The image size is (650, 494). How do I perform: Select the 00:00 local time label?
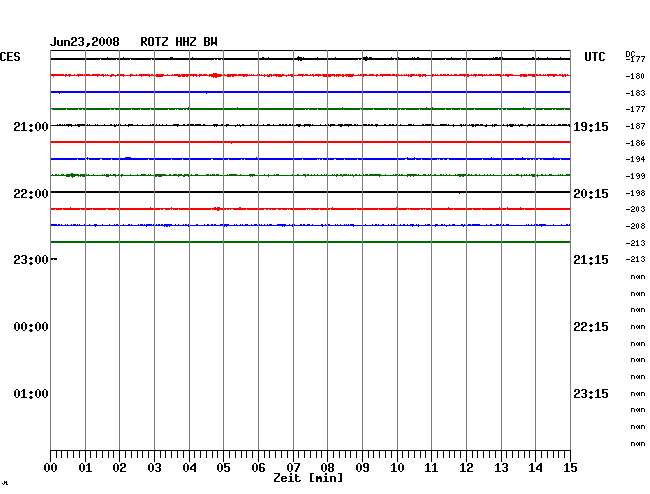pos(31,327)
